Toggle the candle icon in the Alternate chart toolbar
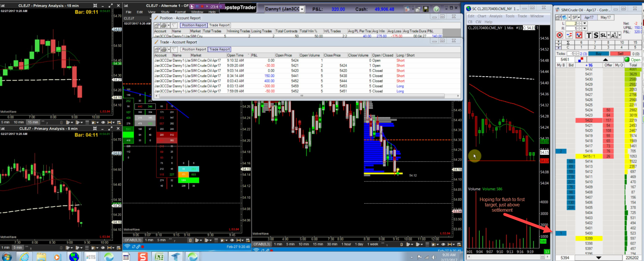 (x=190, y=240)
